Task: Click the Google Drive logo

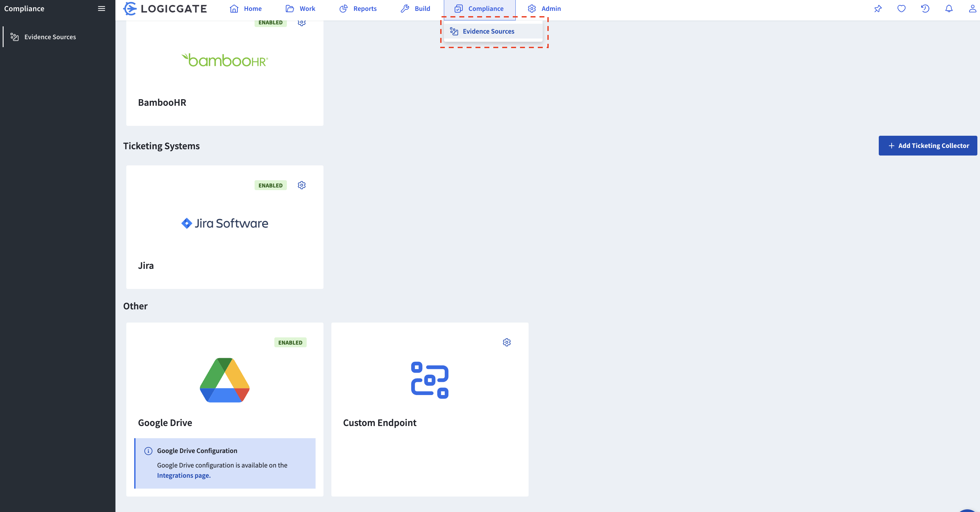Action: [x=225, y=380]
